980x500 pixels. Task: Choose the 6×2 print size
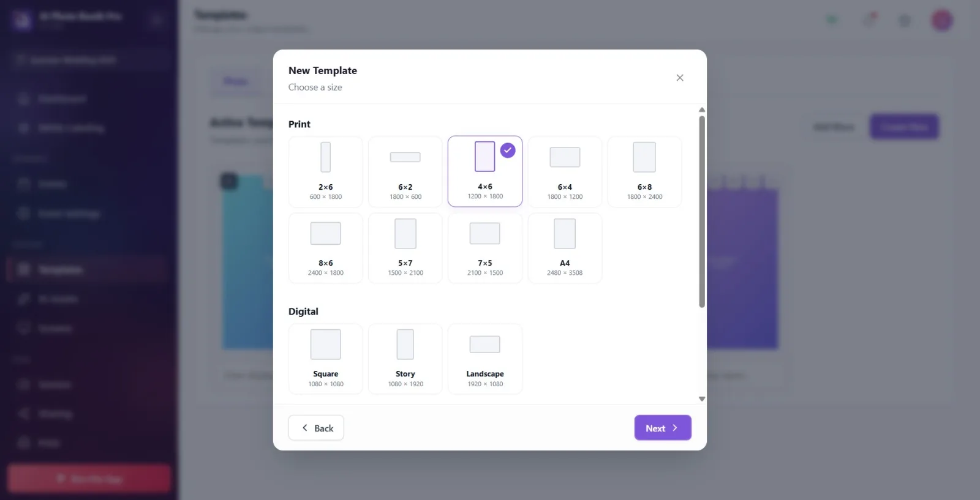(405, 172)
